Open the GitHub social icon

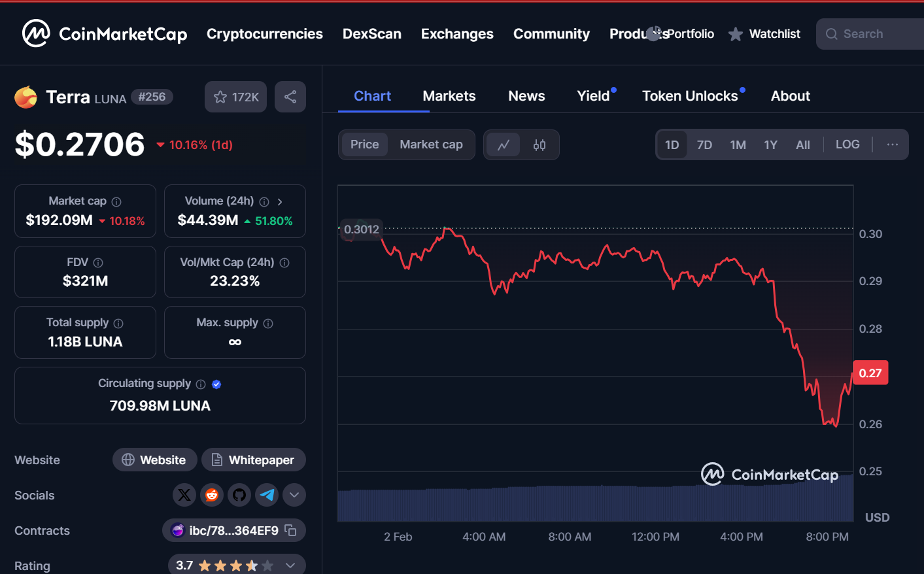coord(239,495)
